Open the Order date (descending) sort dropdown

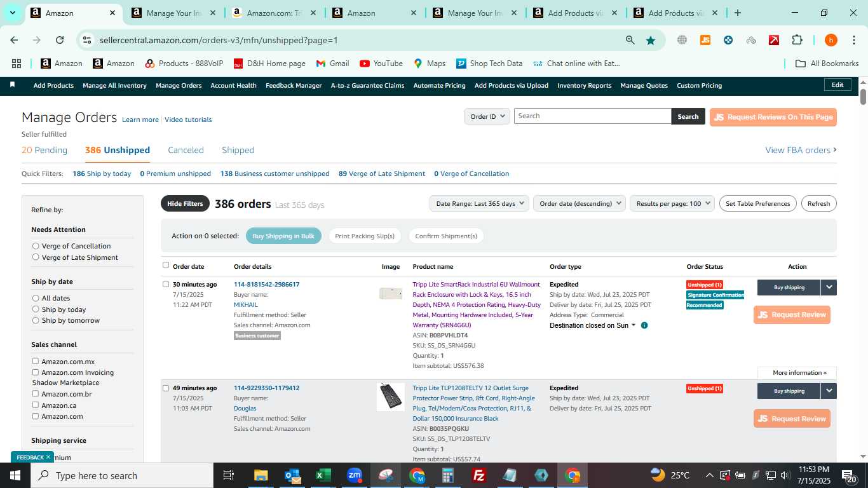coord(580,204)
